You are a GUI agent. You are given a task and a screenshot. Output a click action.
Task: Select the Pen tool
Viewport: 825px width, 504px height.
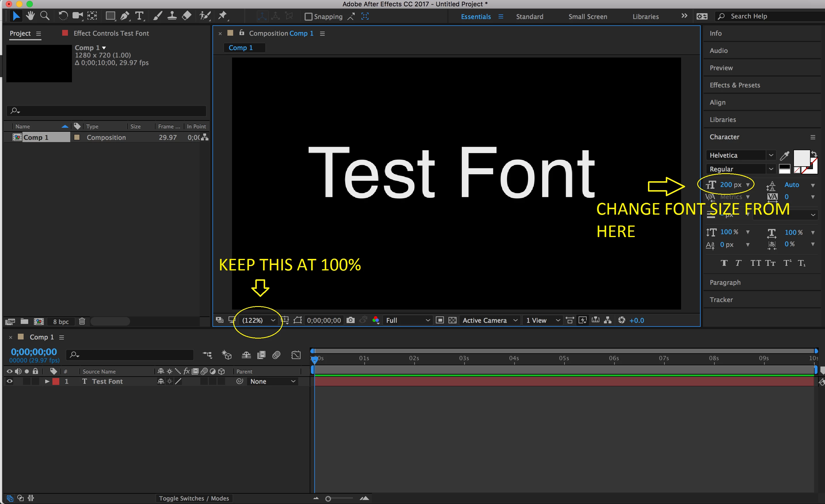click(125, 16)
